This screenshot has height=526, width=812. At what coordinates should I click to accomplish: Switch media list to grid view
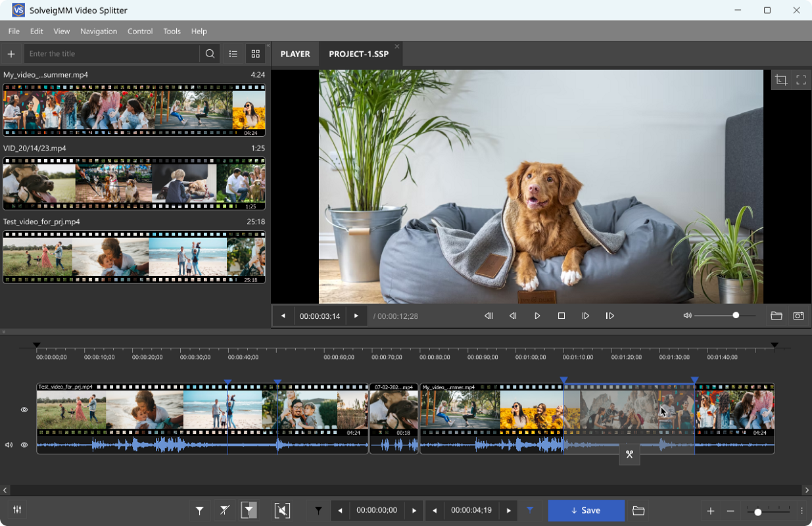coord(256,54)
